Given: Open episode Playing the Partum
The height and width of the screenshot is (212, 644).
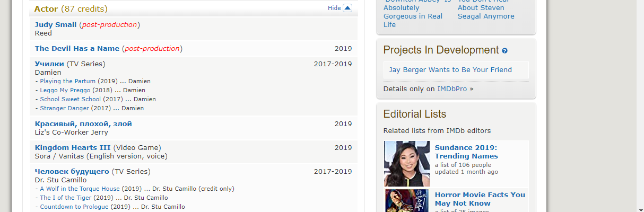Looking at the screenshot, I should tap(68, 81).
